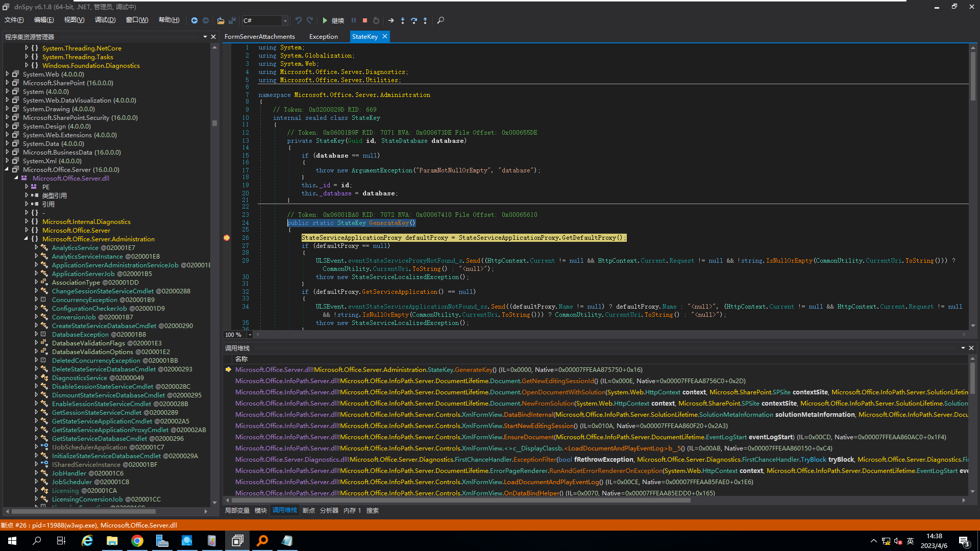Click the GenerateKey method name in code
The width and height of the screenshot is (980, 551).
point(388,223)
